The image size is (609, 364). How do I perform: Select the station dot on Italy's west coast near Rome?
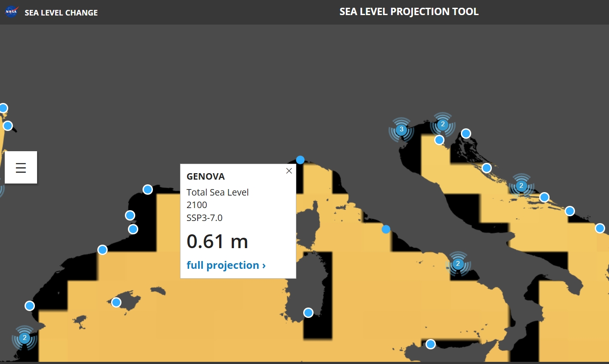(386, 229)
